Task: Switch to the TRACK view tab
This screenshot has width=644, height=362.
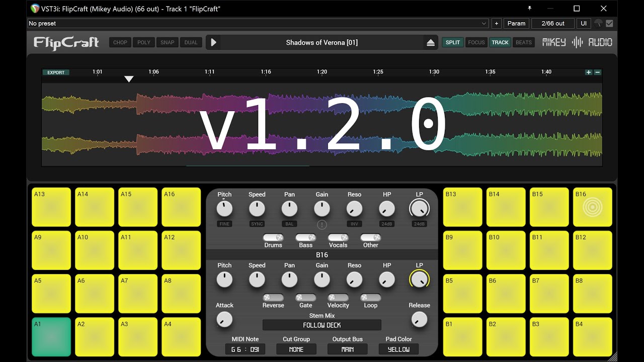Action: pos(500,43)
